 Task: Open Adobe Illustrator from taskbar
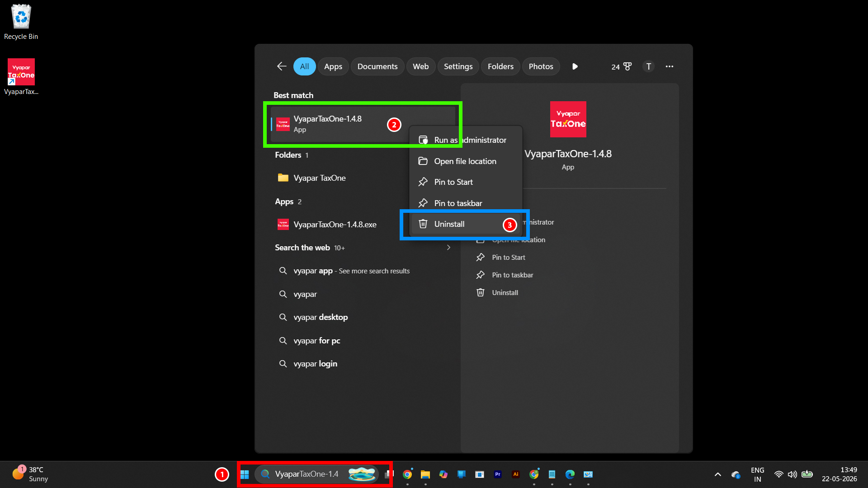516,474
